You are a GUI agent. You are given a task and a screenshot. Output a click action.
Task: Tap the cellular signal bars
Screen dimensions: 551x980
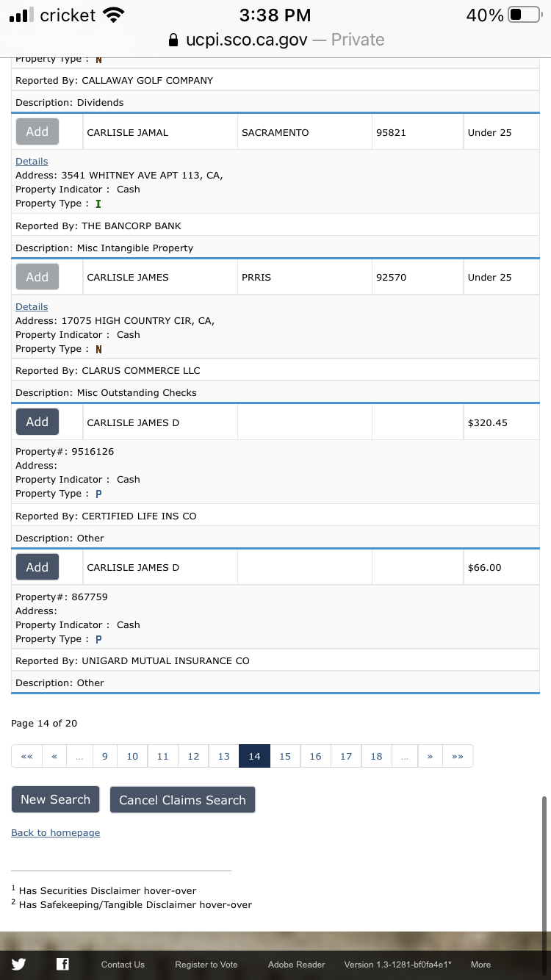coord(22,15)
